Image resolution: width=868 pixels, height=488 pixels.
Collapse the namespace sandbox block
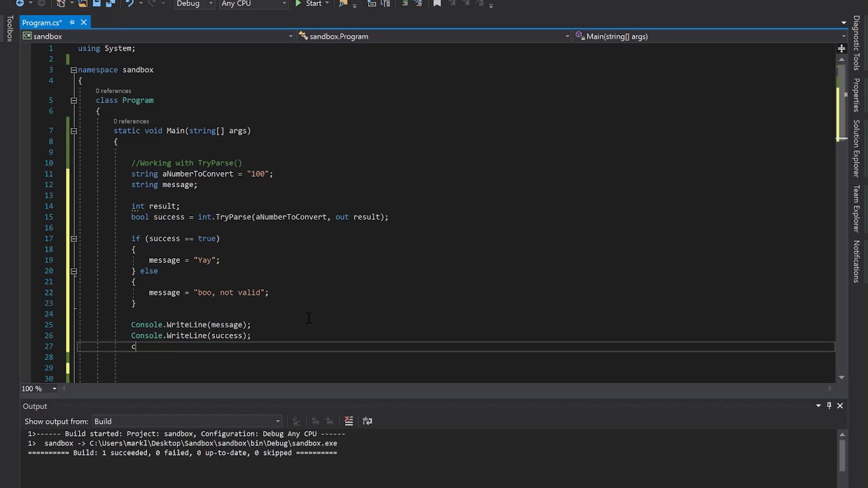pos(73,70)
